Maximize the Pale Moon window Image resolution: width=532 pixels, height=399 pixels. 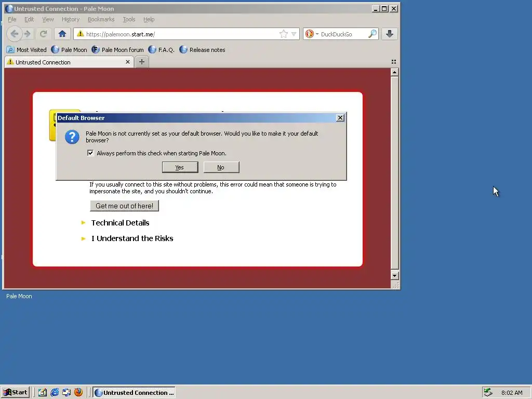pyautogui.click(x=384, y=9)
